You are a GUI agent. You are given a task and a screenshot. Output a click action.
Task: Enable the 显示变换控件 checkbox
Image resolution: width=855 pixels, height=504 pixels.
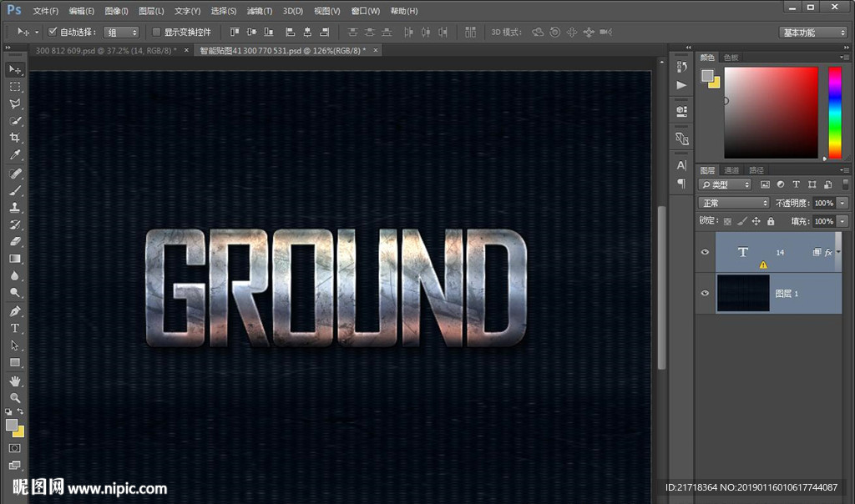click(156, 32)
